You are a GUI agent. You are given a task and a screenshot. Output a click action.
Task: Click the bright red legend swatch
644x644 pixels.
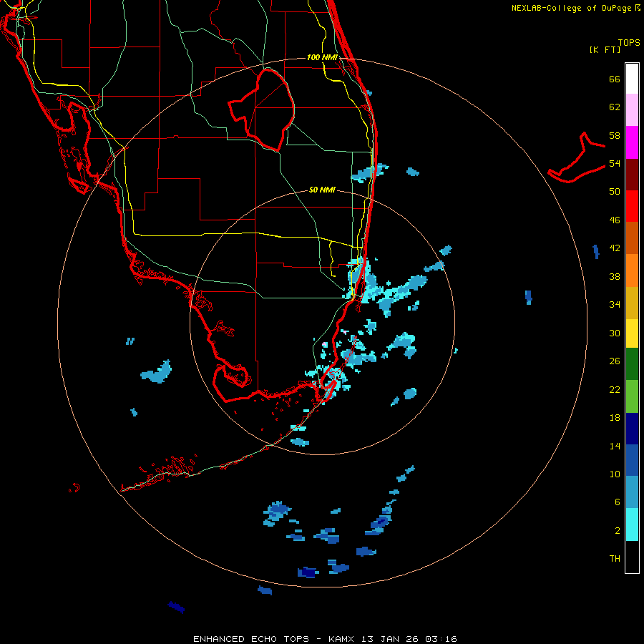(x=632, y=206)
